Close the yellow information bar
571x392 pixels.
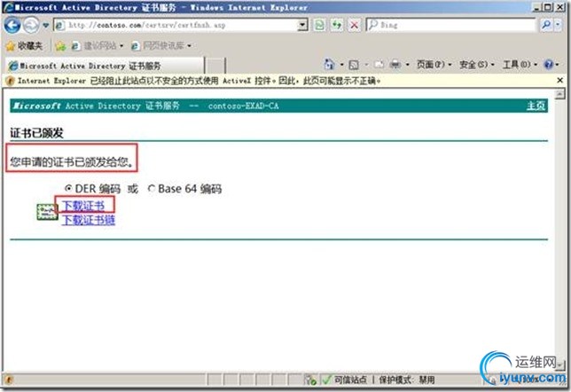(560, 80)
